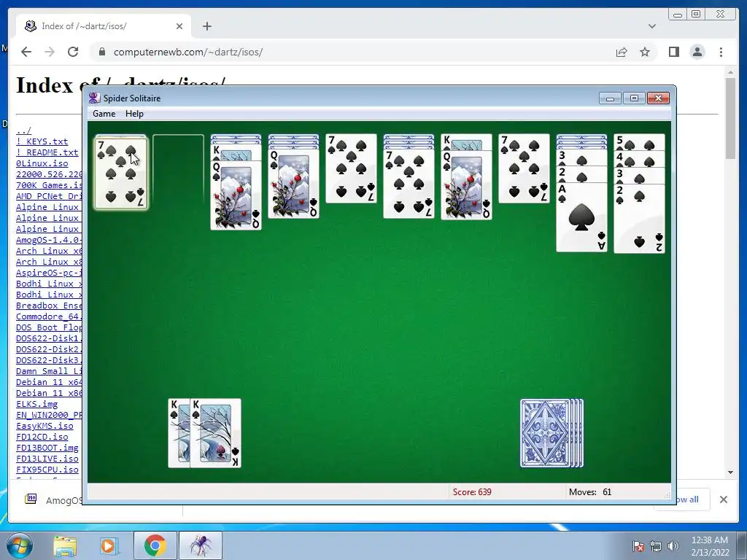Screen dimensions: 747x560
Task: Click the Spider Solitaire title bar icon
Action: (x=94, y=98)
